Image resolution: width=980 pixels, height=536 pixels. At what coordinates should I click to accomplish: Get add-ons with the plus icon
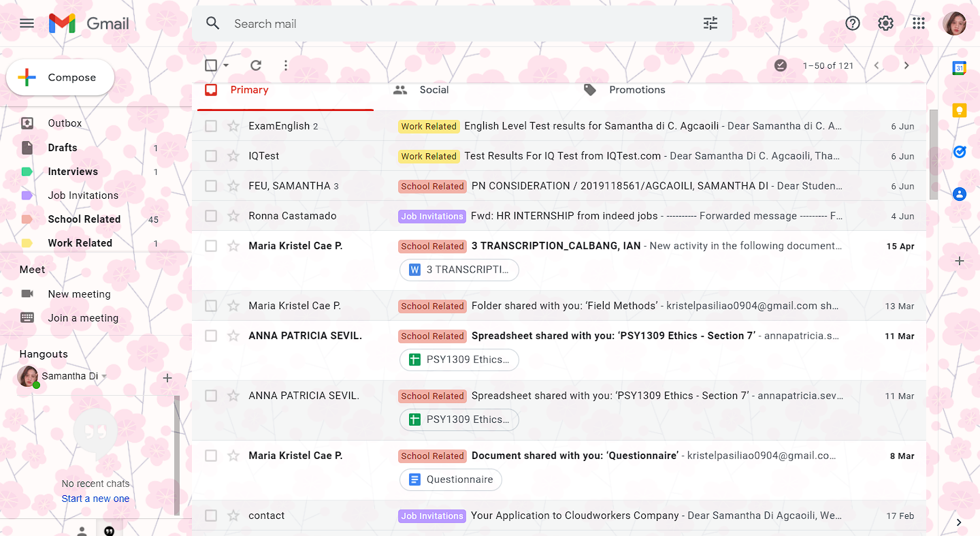pos(960,261)
